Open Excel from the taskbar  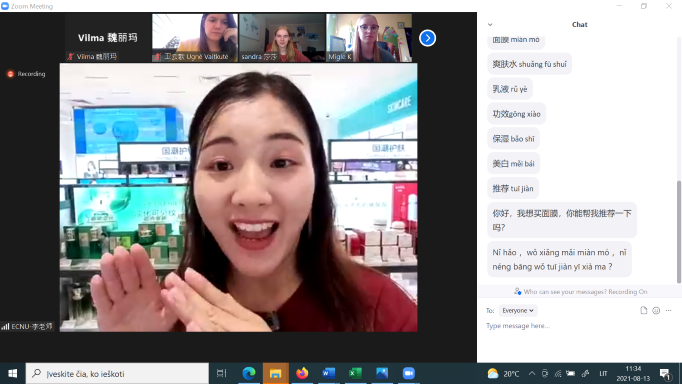tap(355, 373)
